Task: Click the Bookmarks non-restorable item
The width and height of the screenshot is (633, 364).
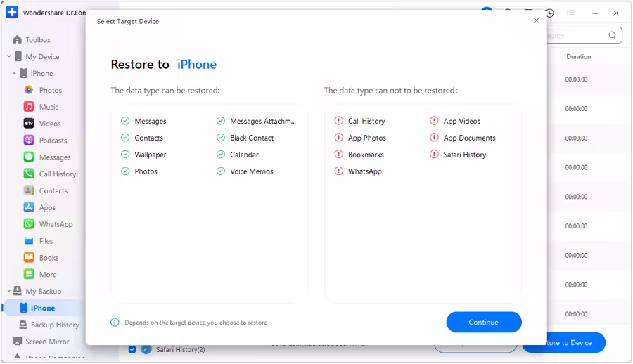Action: pos(359,155)
